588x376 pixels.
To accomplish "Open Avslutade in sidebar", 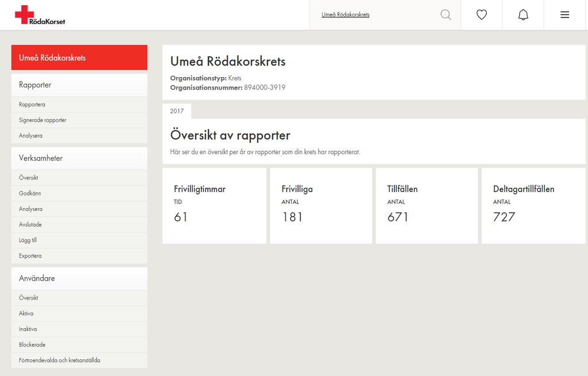I will 79,225.
